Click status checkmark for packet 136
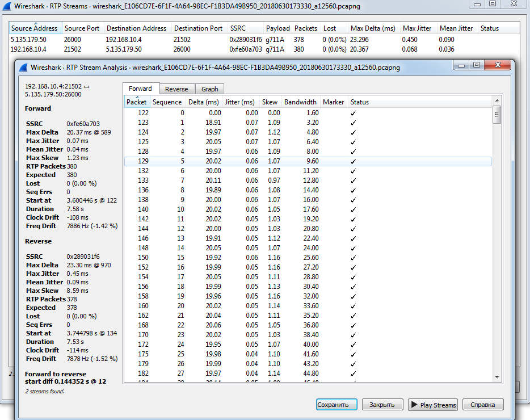The width and height of the screenshot is (530, 420). point(353,190)
